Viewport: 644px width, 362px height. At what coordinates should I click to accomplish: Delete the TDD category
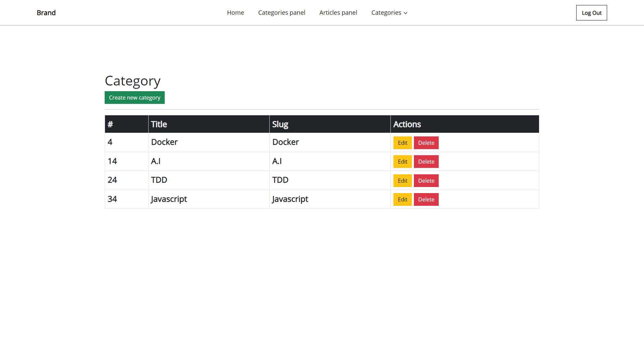click(426, 180)
